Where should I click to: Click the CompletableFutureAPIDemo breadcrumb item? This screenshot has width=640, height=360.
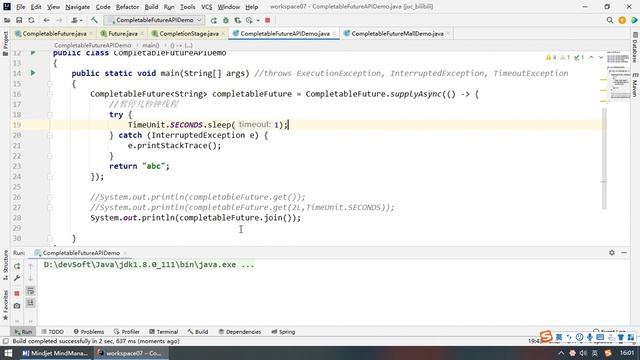(x=93, y=45)
